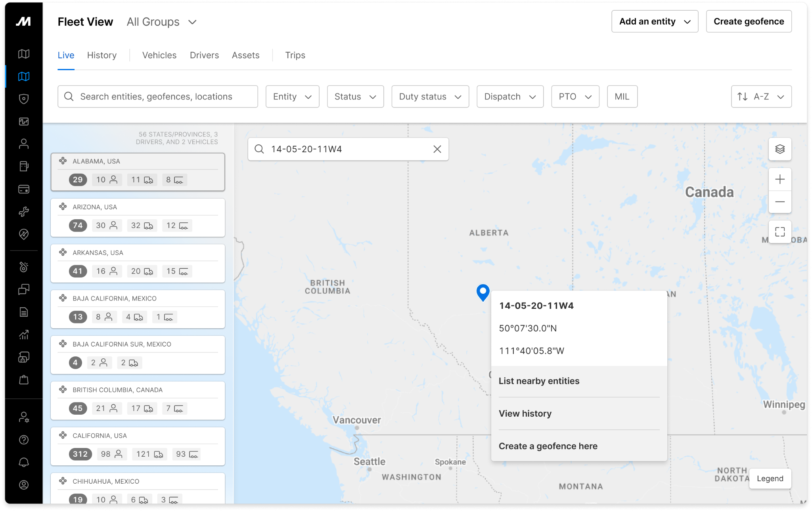Open the safety shield sidebar icon
812x511 pixels.
click(24, 99)
